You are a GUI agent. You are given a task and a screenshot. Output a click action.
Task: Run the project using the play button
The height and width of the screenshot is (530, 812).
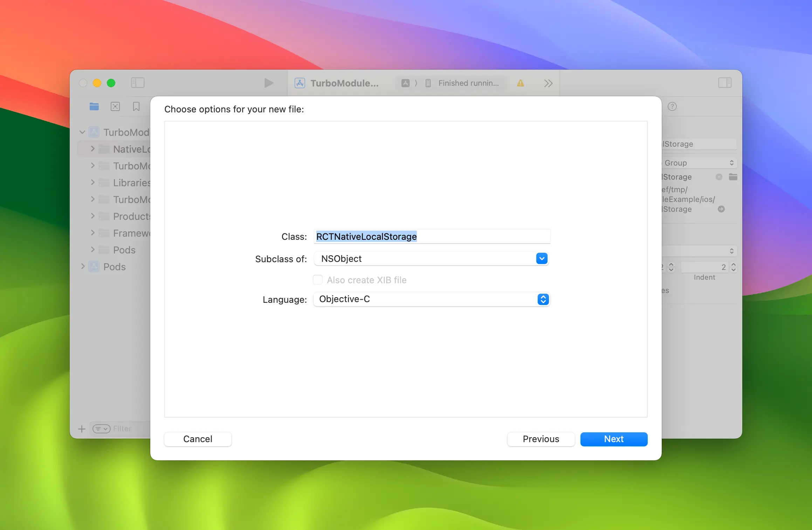268,83
